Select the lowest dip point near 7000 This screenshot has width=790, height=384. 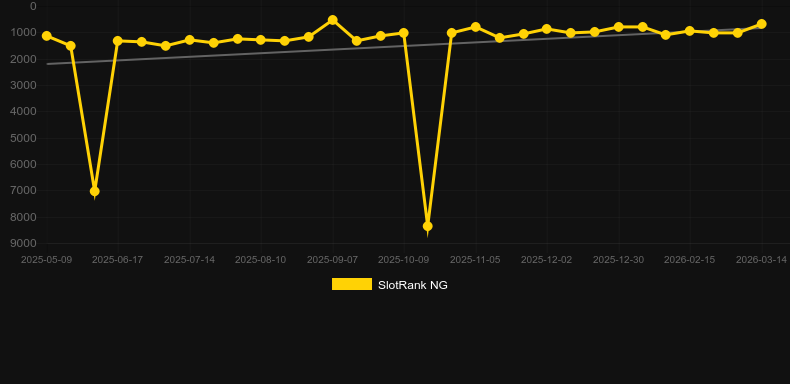(94, 191)
